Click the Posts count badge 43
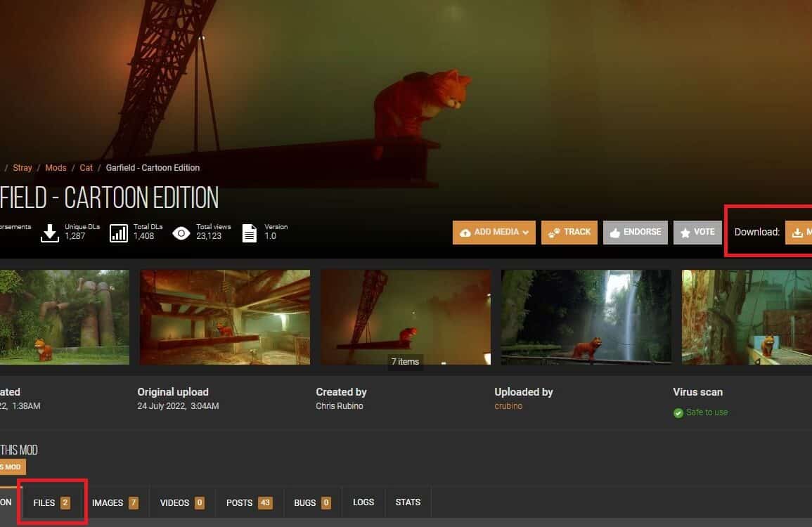This screenshot has height=527, width=812. [265, 502]
